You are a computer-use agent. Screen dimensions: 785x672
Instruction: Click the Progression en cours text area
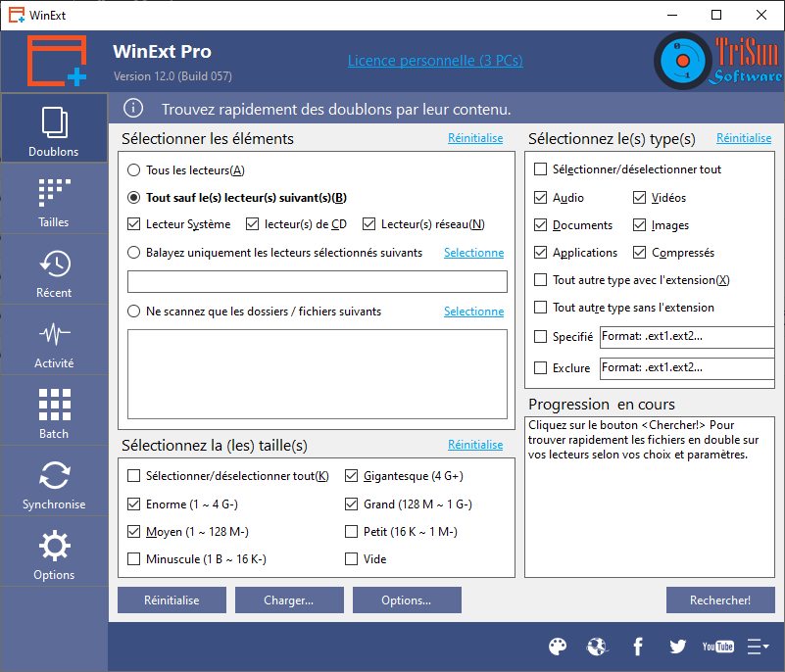[650, 497]
